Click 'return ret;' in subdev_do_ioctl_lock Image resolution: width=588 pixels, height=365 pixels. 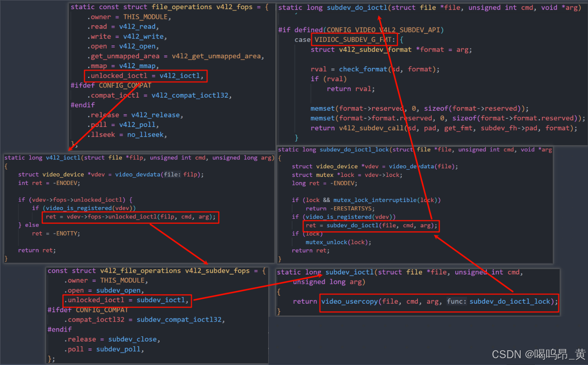pyautogui.click(x=311, y=251)
